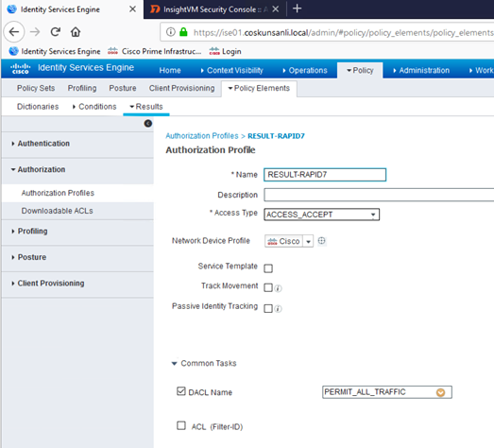Select Posture tab in Policy submenu
The height and width of the screenshot is (448, 494).
coord(123,88)
